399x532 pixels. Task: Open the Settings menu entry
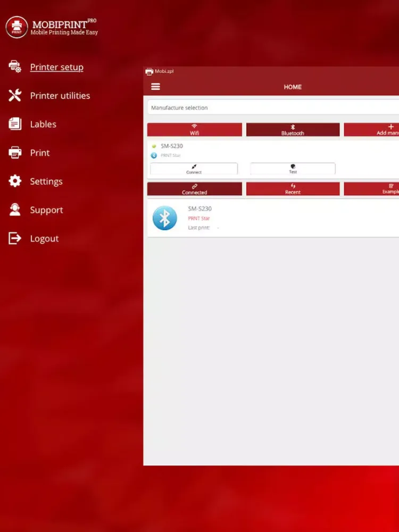[x=46, y=181]
